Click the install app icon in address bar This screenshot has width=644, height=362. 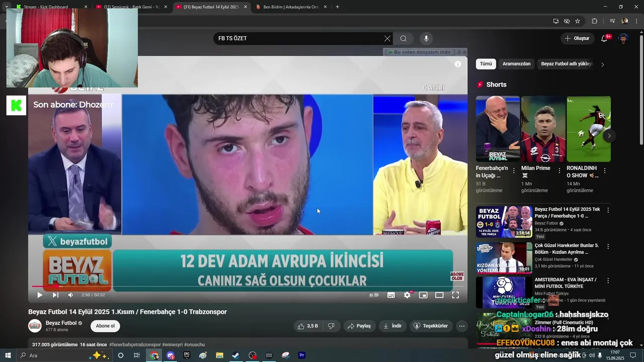click(x=556, y=21)
